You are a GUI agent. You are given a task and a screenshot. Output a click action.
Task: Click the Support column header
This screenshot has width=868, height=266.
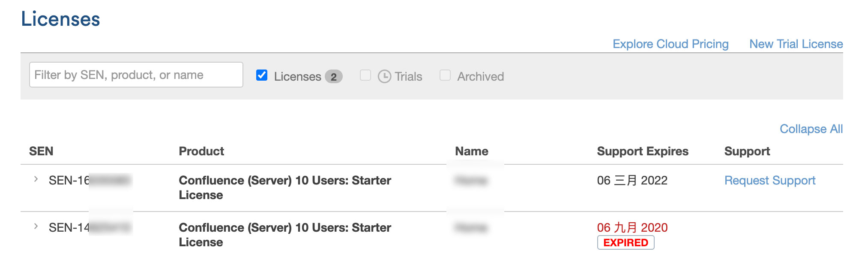(x=747, y=151)
